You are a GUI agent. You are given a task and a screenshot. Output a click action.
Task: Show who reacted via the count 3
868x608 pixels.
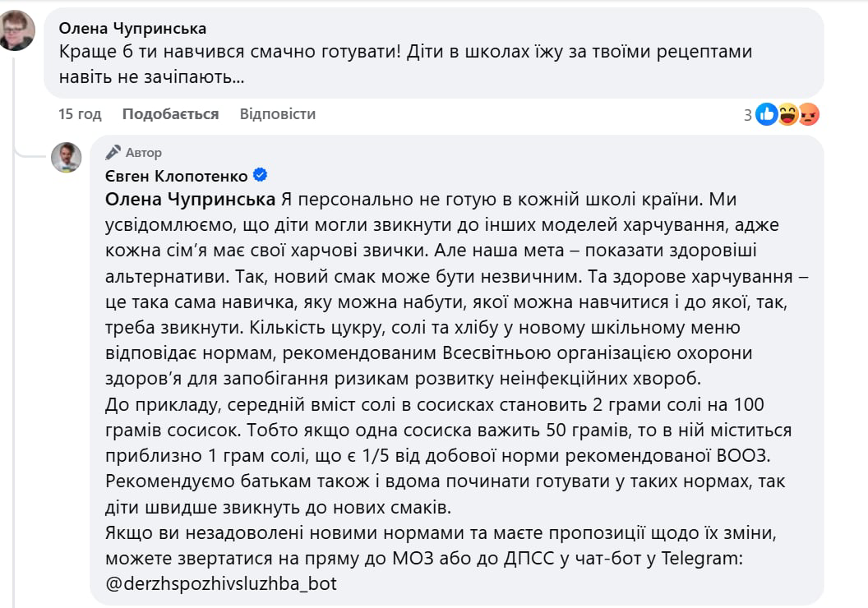pyautogui.click(x=748, y=115)
